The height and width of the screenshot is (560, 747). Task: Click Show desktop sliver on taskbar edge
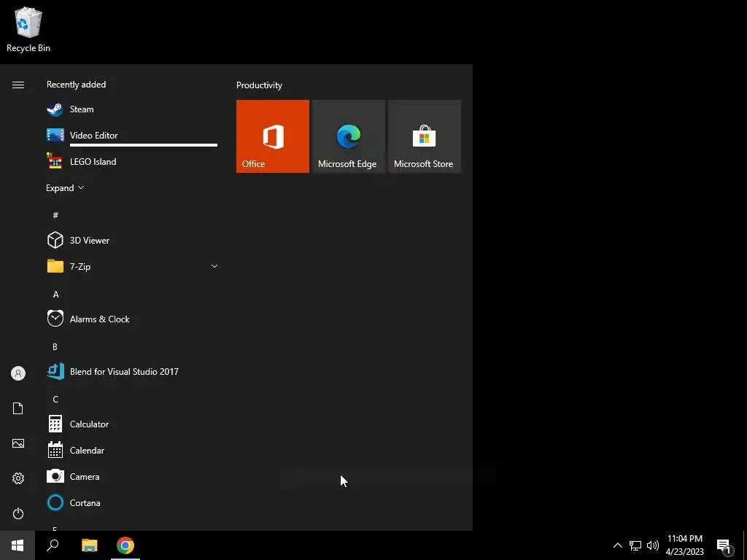click(745, 545)
